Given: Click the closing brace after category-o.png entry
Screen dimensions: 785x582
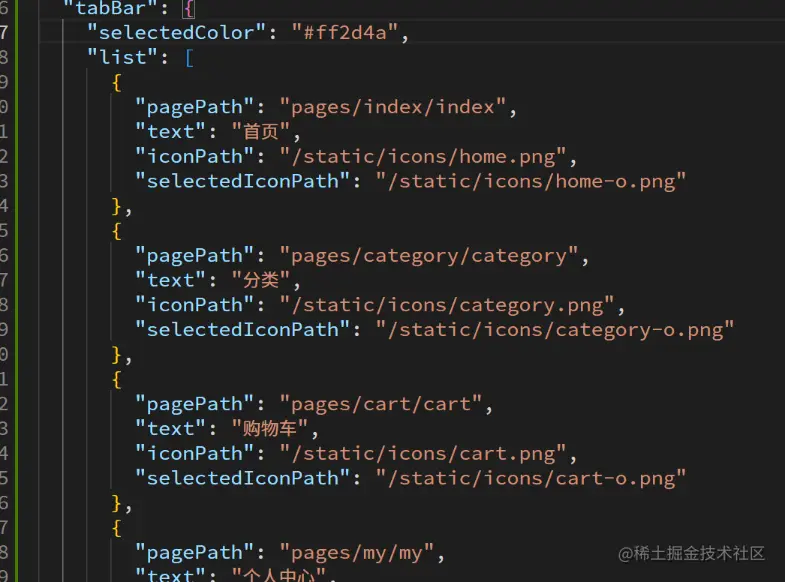Looking at the screenshot, I should click(117, 355).
